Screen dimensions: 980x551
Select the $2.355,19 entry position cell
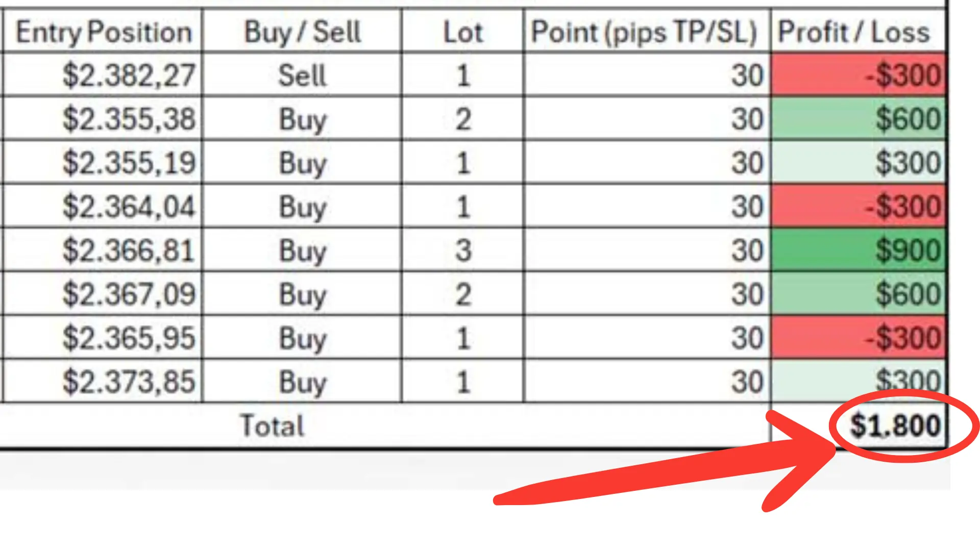tap(102, 162)
